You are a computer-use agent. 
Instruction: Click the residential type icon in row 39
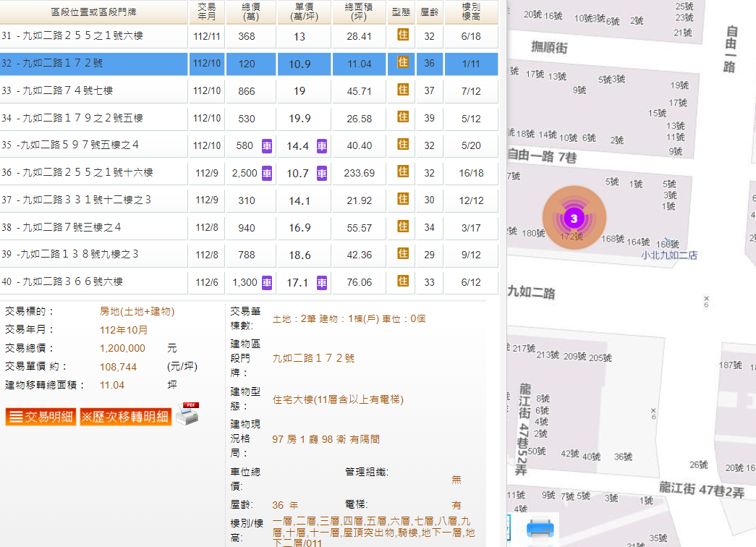(402, 254)
